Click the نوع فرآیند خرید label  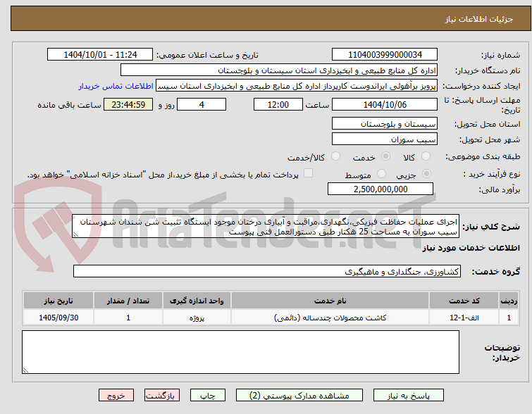click(x=492, y=175)
